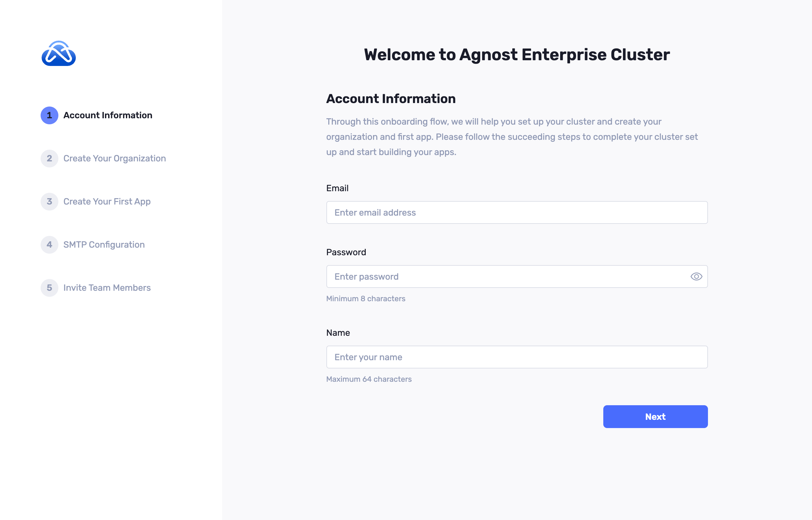Click the Email field label

(x=337, y=188)
